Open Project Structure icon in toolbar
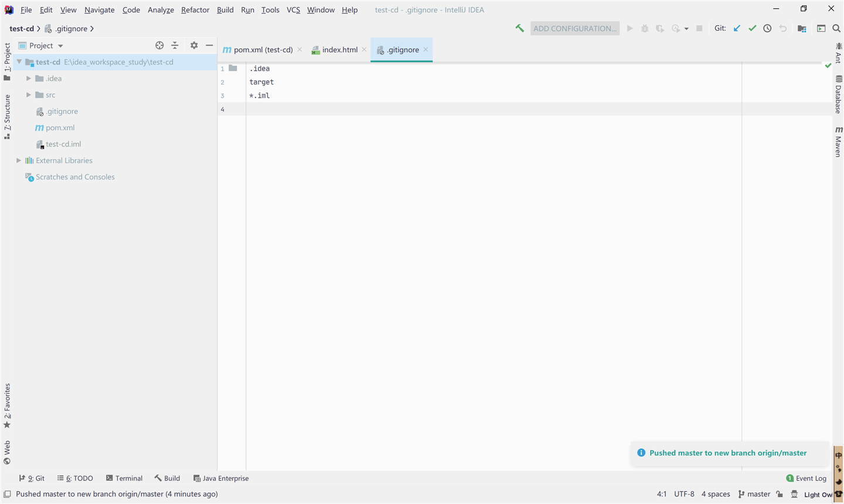 pos(802,28)
